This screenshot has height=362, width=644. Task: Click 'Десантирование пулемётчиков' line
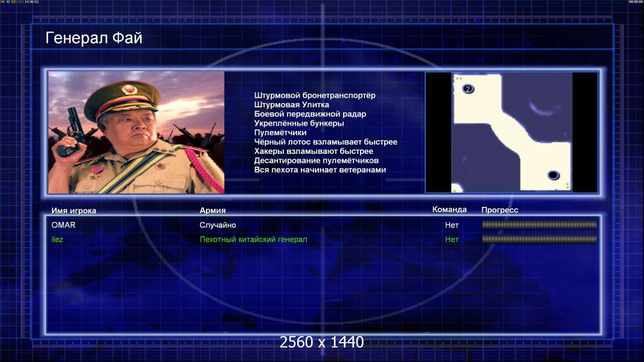click(316, 160)
